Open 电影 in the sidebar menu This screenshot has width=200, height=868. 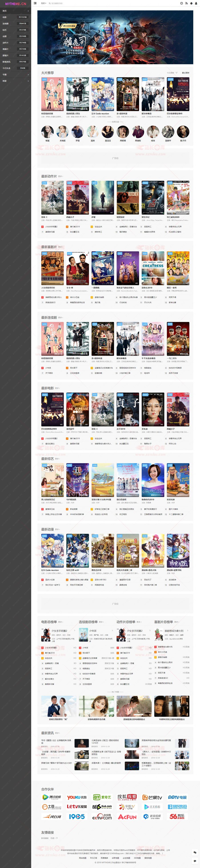[x=16, y=17]
